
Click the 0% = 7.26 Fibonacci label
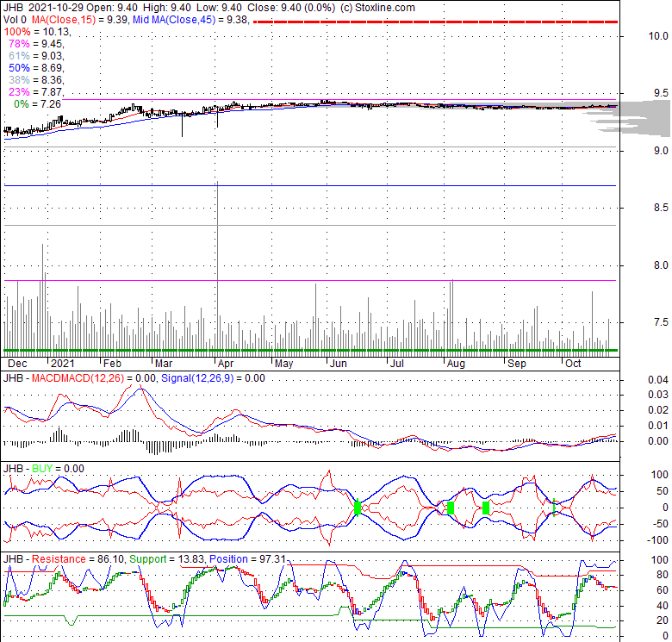[38, 103]
